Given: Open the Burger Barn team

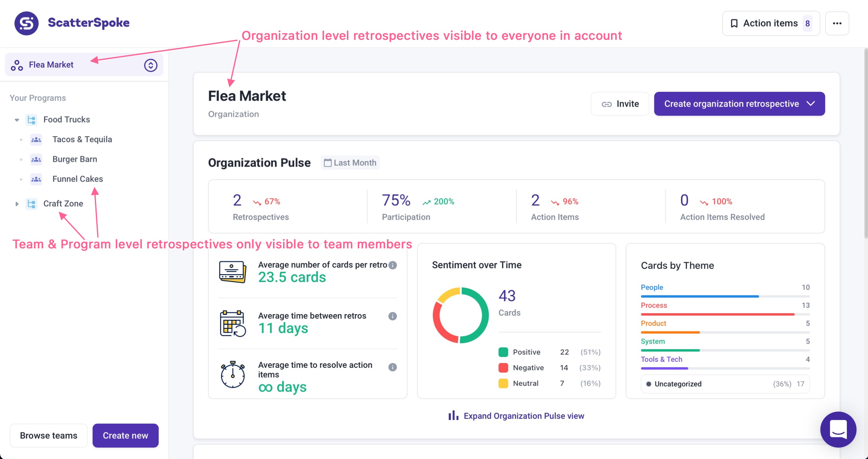Looking at the screenshot, I should pos(75,159).
